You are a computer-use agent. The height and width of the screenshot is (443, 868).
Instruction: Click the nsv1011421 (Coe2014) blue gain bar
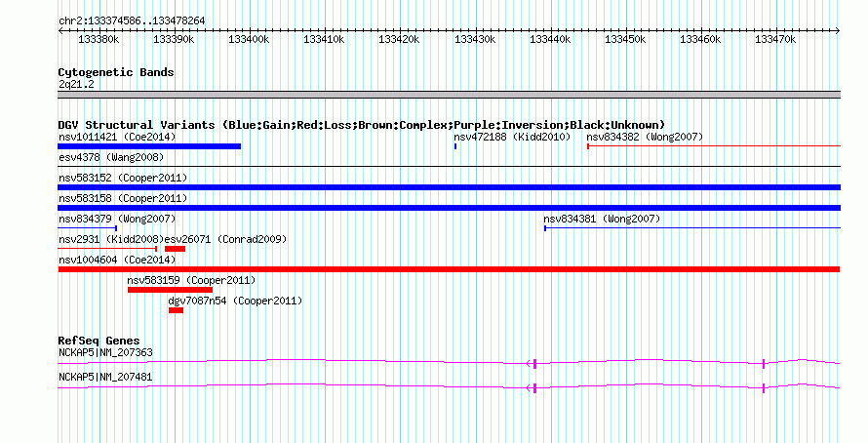click(x=149, y=146)
